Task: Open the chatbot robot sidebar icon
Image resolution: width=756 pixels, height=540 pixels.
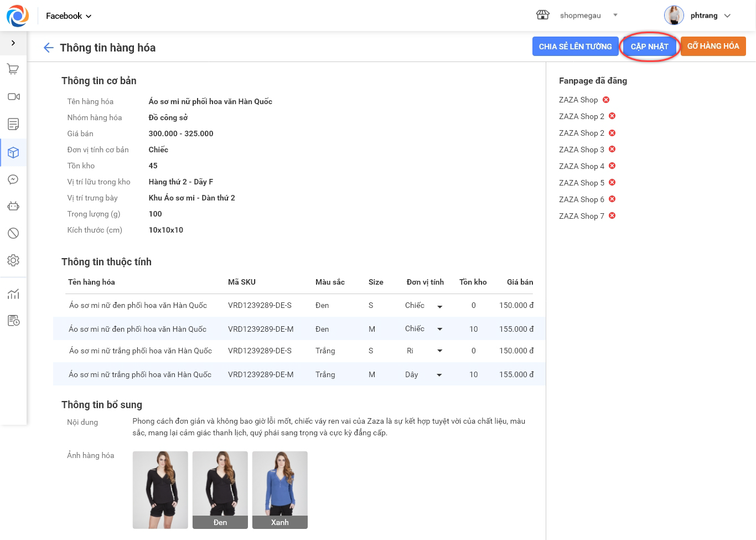Action: pyautogui.click(x=13, y=206)
